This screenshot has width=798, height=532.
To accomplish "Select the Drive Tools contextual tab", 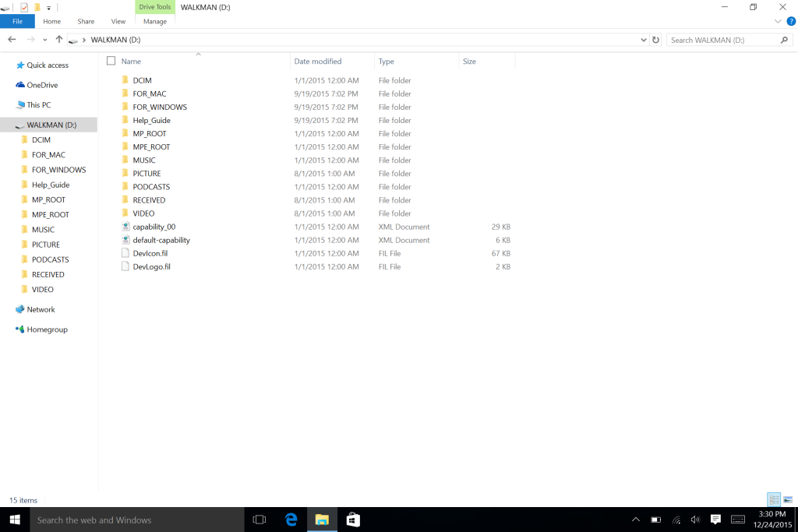I will (155, 7).
